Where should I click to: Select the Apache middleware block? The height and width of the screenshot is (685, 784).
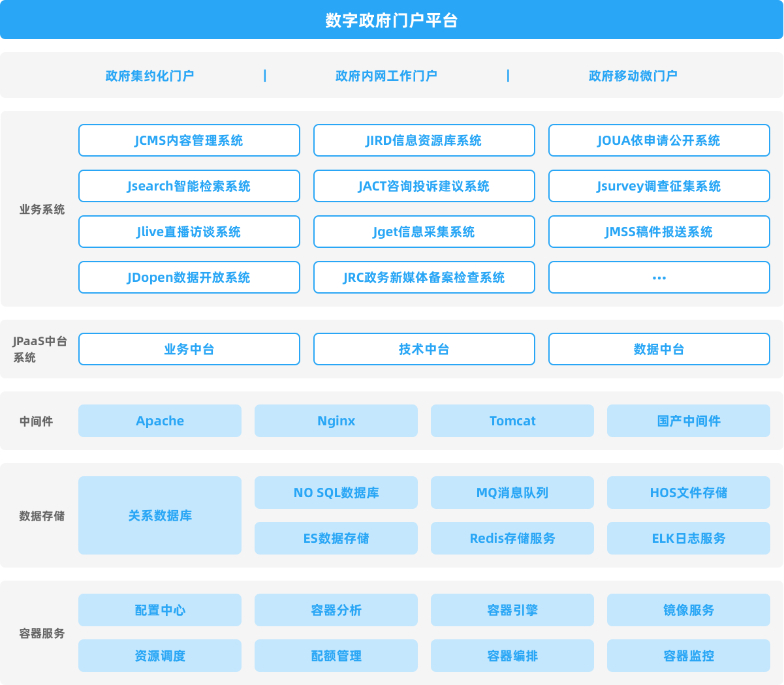[160, 421]
